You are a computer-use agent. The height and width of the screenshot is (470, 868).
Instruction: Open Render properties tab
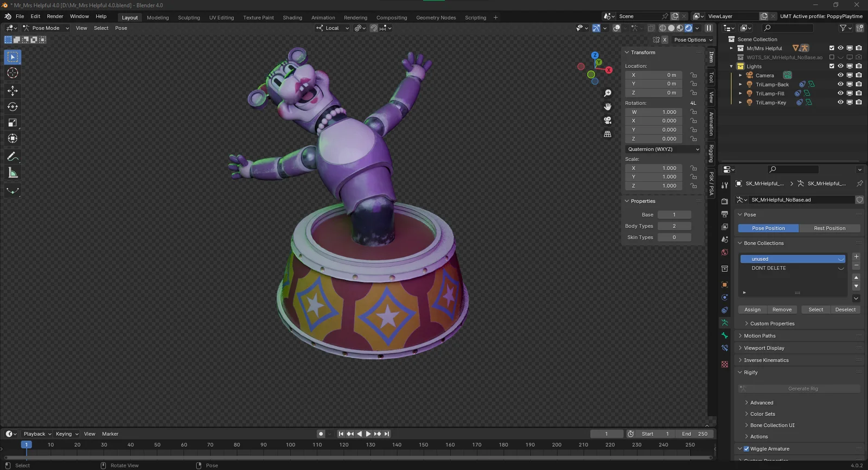click(x=725, y=201)
